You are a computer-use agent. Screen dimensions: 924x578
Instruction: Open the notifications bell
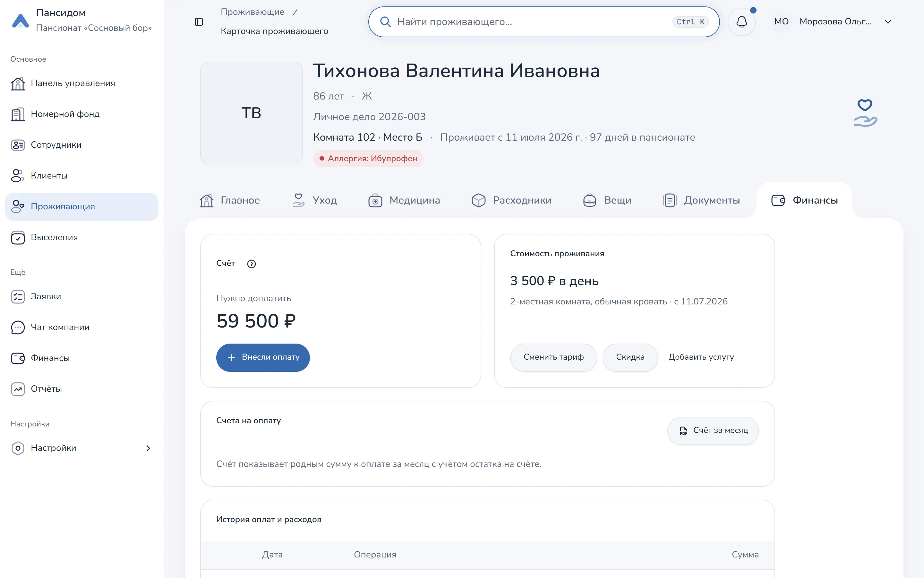(x=741, y=22)
